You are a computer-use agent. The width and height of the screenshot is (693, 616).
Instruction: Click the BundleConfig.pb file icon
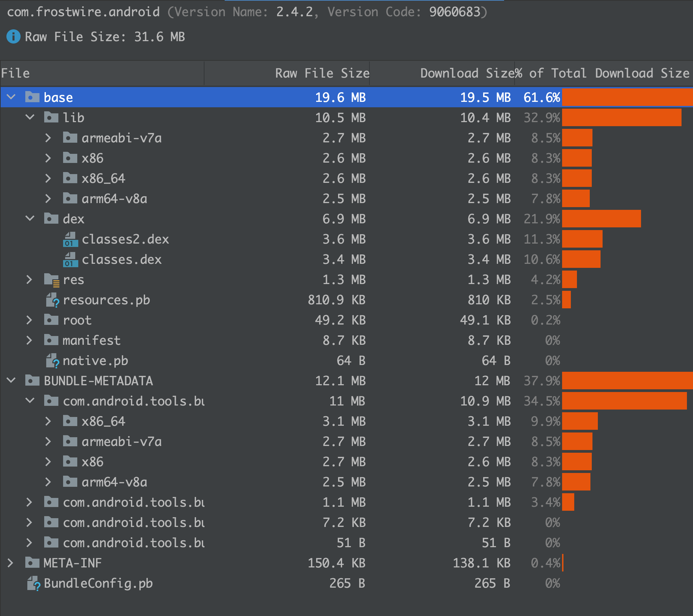[34, 584]
